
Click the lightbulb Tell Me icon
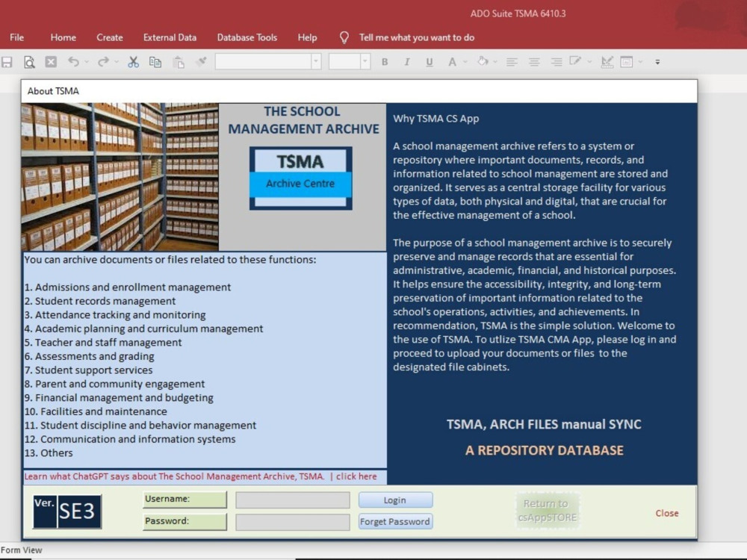tap(344, 37)
